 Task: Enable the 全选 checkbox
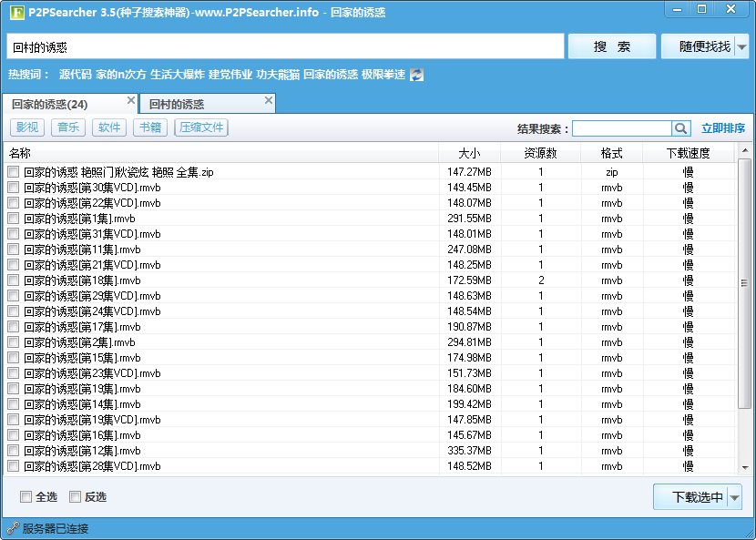click(26, 496)
